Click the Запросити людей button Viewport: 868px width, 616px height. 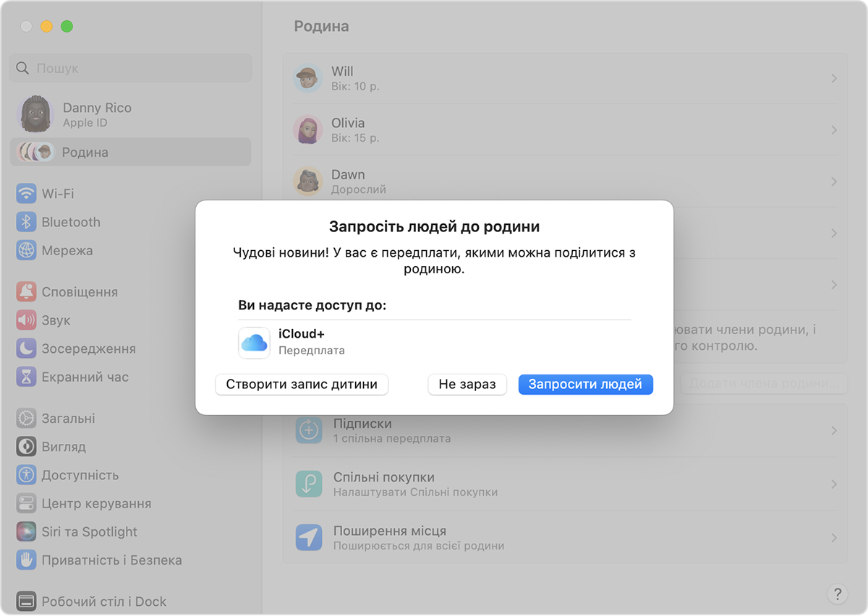pyautogui.click(x=585, y=384)
